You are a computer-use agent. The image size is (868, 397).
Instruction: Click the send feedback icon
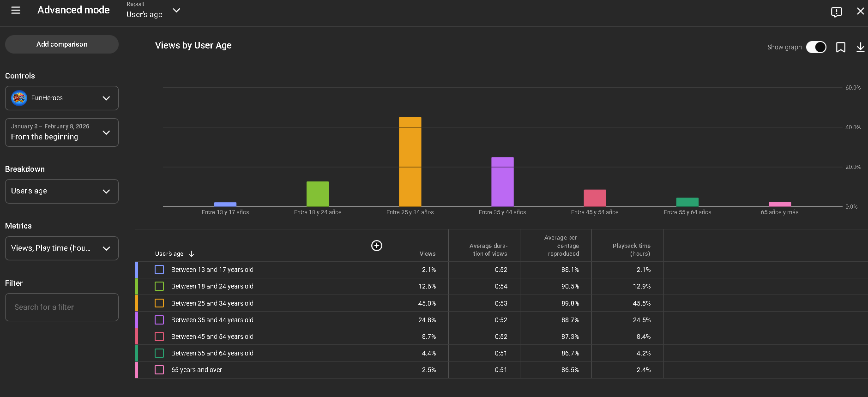[836, 12]
